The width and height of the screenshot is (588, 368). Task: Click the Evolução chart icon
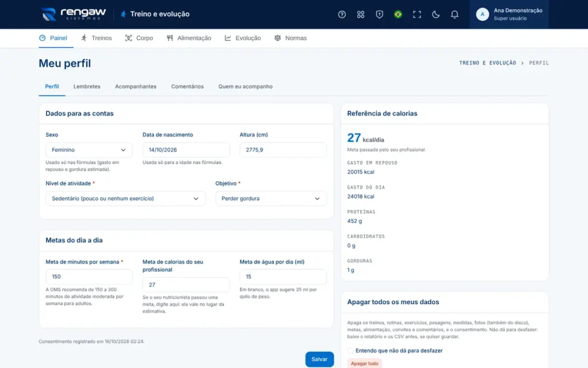click(227, 38)
